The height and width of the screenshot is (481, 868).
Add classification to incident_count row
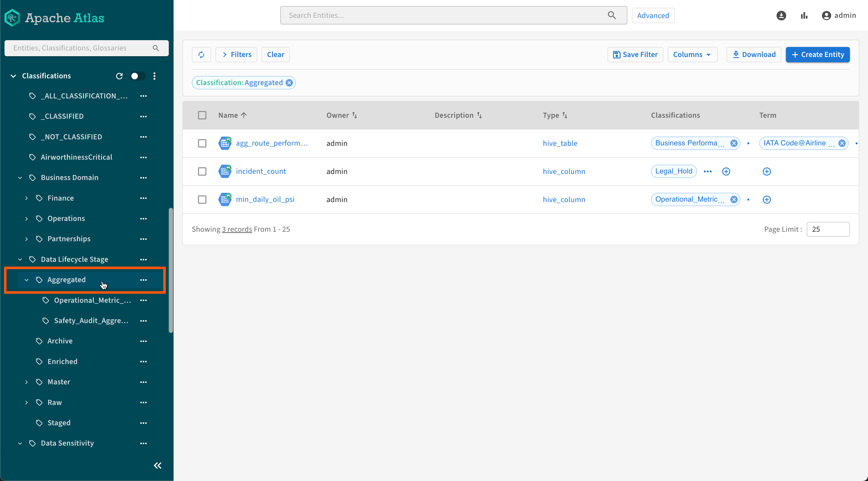pos(726,171)
